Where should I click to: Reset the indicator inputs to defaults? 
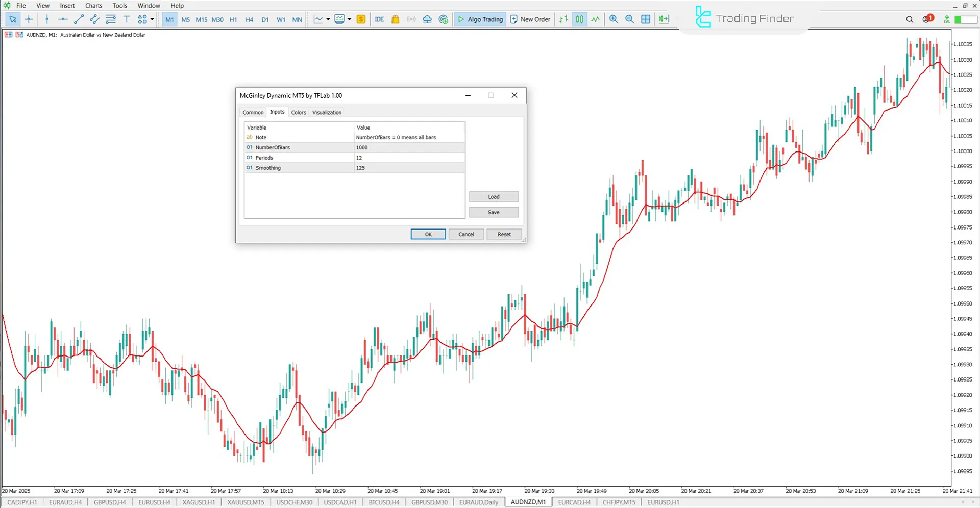click(x=504, y=234)
